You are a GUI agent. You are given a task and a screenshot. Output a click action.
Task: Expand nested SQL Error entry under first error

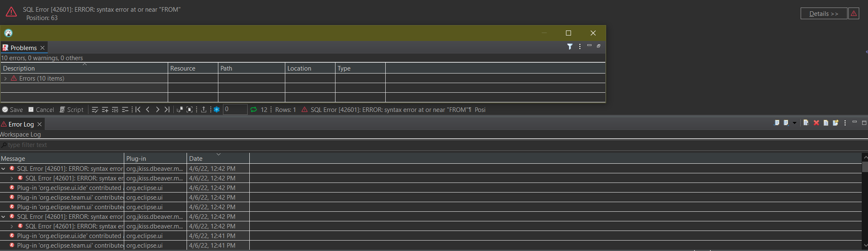[x=12, y=178]
